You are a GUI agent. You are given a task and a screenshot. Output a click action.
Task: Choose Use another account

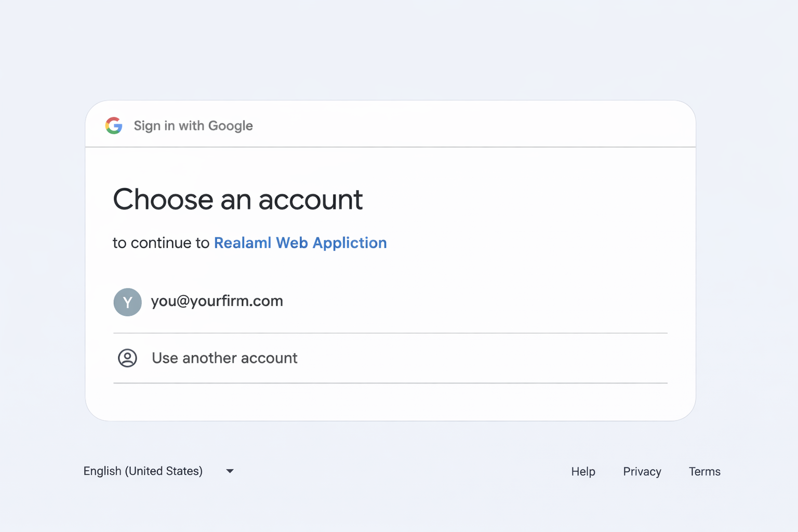(x=224, y=358)
